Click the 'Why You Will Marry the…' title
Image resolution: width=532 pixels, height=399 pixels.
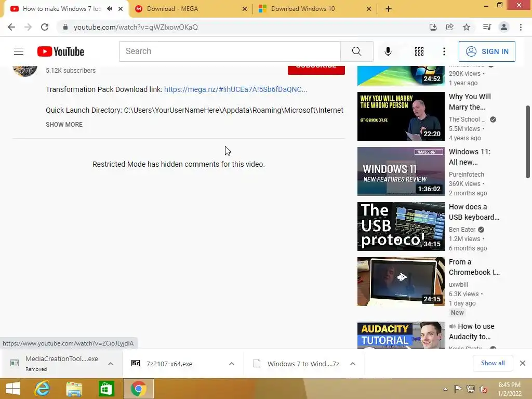[x=470, y=102]
